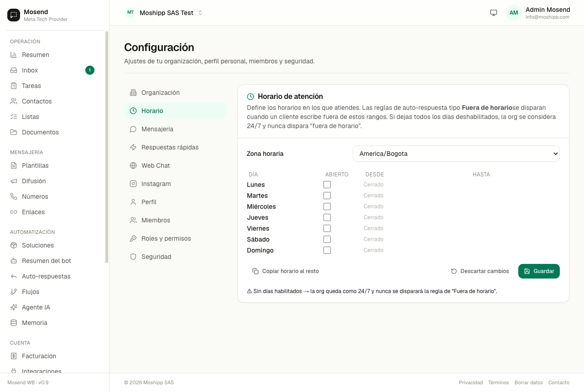The image size is (584, 392).
Task: Enable the Domingo open checkbox
Action: pyautogui.click(x=327, y=250)
